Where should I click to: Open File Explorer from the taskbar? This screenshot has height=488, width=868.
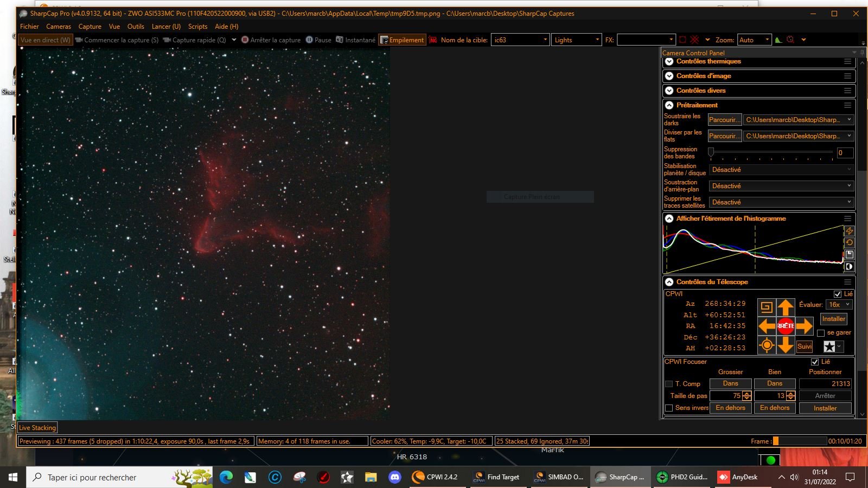(371, 477)
